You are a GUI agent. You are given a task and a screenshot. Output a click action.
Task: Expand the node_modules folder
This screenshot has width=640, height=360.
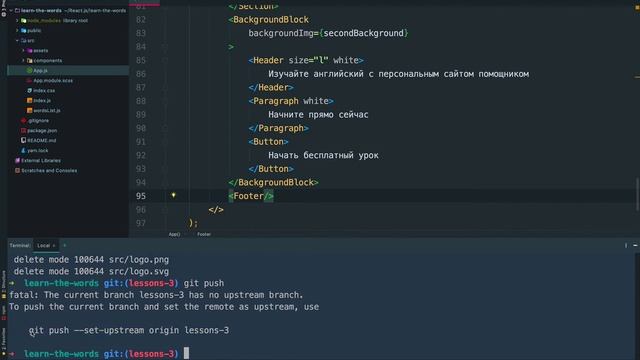pos(17,20)
